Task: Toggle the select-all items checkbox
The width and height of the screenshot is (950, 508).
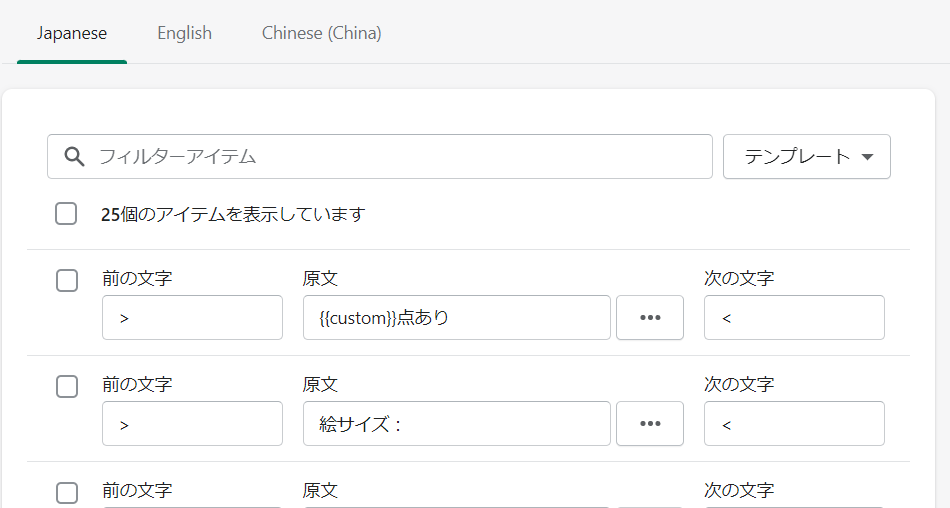Action: tap(66, 214)
